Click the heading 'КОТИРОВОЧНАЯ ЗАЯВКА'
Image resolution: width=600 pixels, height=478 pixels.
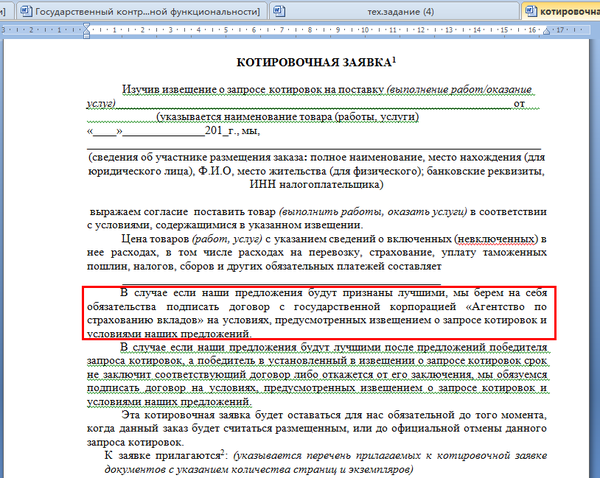click(315, 63)
